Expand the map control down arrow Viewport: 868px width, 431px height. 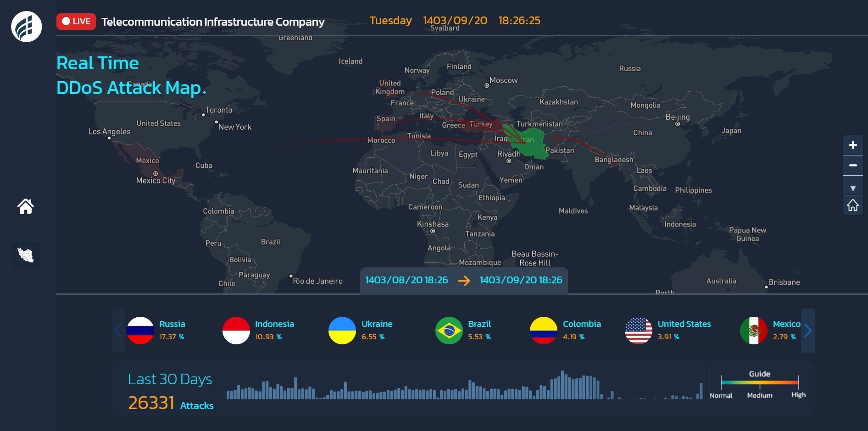point(853,188)
